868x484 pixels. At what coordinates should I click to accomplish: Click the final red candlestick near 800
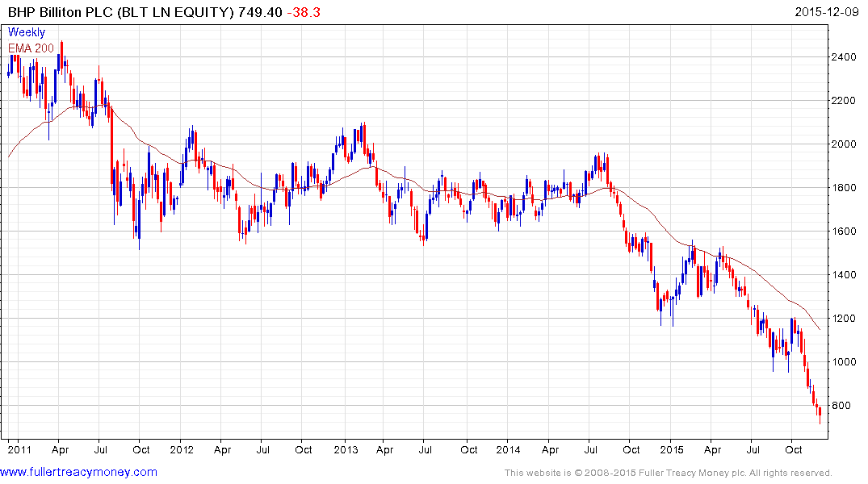(820, 412)
